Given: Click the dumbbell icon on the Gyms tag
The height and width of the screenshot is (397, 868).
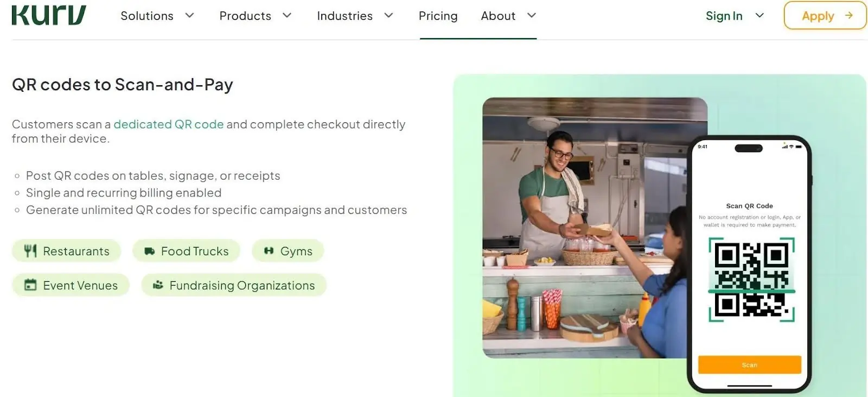Looking at the screenshot, I should [x=270, y=250].
